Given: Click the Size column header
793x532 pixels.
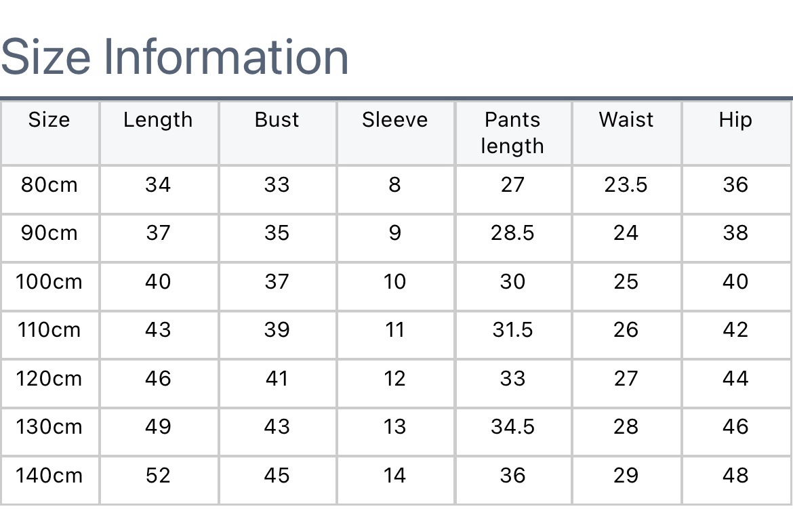Looking at the screenshot, I should (49, 121).
